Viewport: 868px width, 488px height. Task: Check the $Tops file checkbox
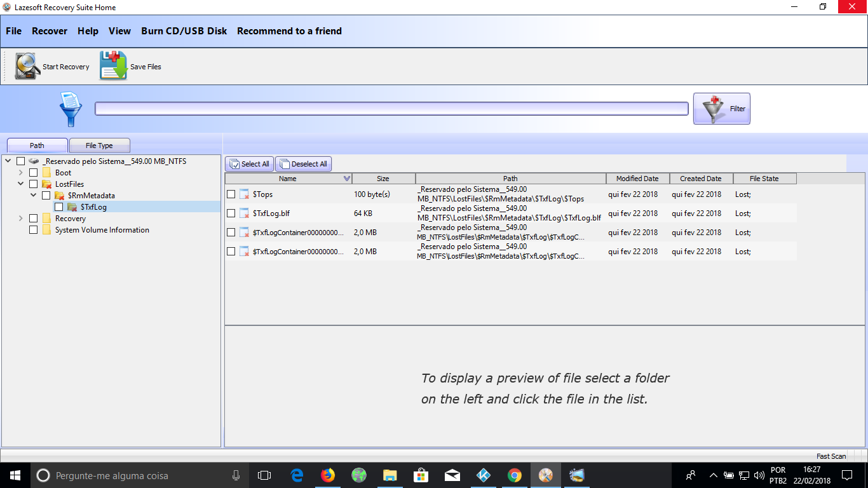[x=231, y=194]
